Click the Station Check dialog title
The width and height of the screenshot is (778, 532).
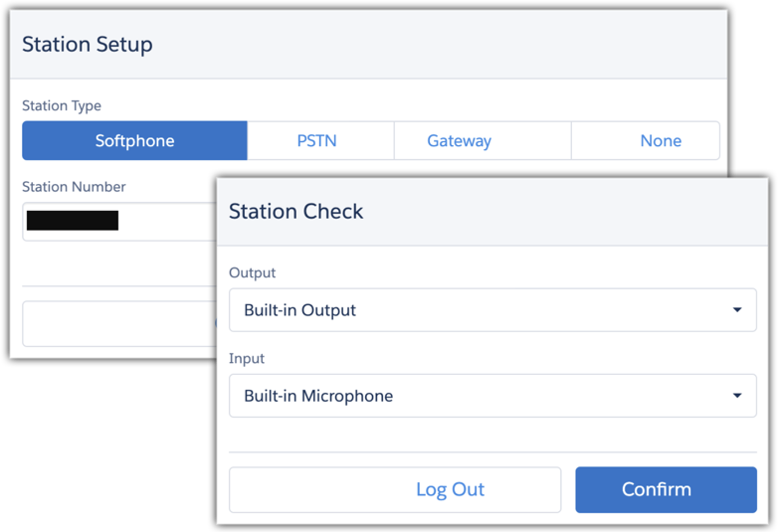(296, 211)
